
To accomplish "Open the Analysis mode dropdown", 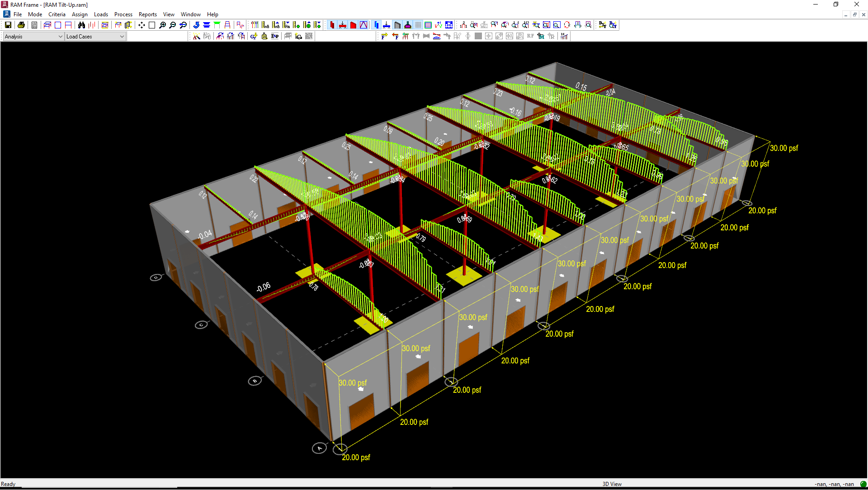I will (33, 37).
